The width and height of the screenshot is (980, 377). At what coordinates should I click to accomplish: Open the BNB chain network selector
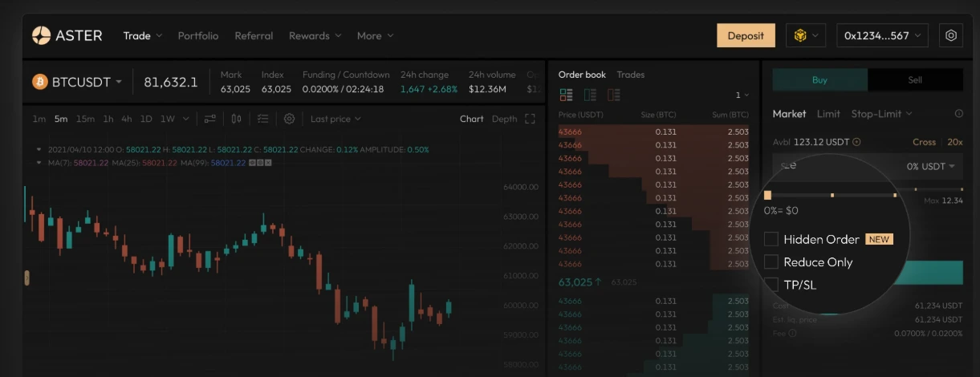(806, 35)
